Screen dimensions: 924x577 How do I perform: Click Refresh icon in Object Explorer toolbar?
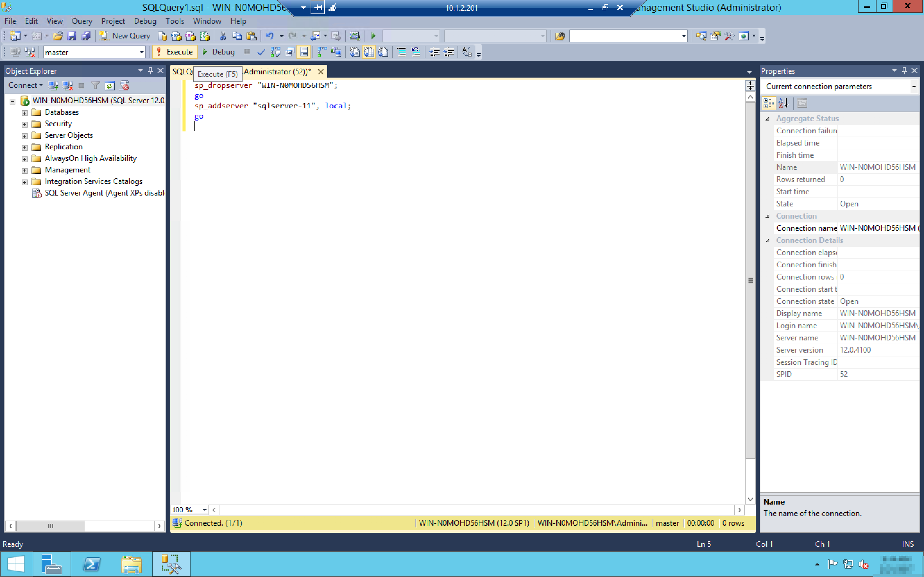pyautogui.click(x=110, y=86)
